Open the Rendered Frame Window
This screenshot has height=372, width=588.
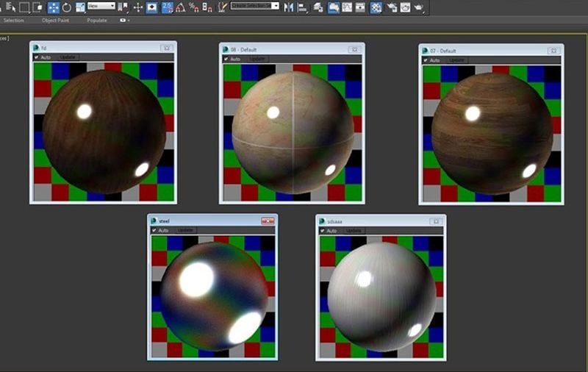406,7
